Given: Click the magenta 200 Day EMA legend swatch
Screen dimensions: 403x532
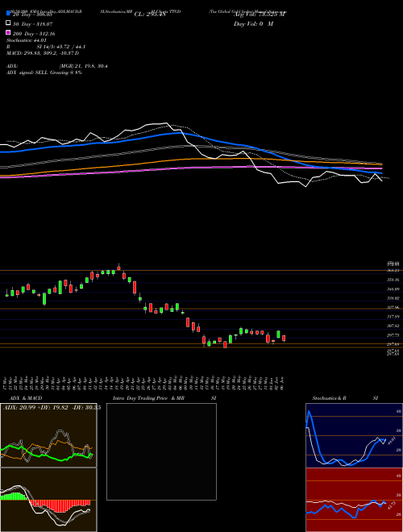Looking at the screenshot, I should 8,32.
